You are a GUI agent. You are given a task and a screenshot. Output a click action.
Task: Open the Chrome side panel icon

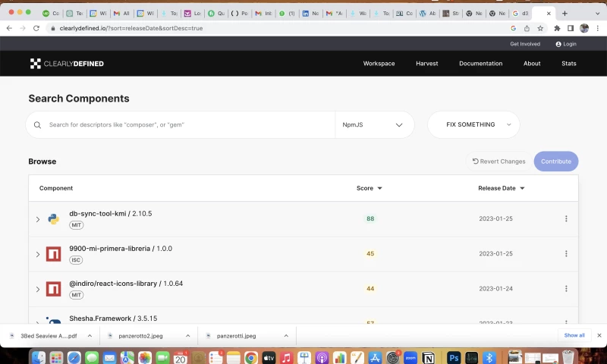[x=571, y=28]
